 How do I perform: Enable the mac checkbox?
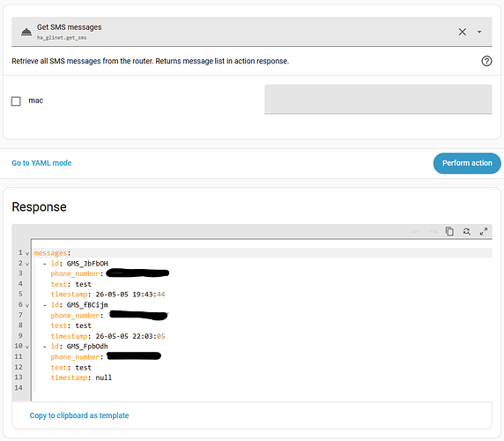point(16,101)
